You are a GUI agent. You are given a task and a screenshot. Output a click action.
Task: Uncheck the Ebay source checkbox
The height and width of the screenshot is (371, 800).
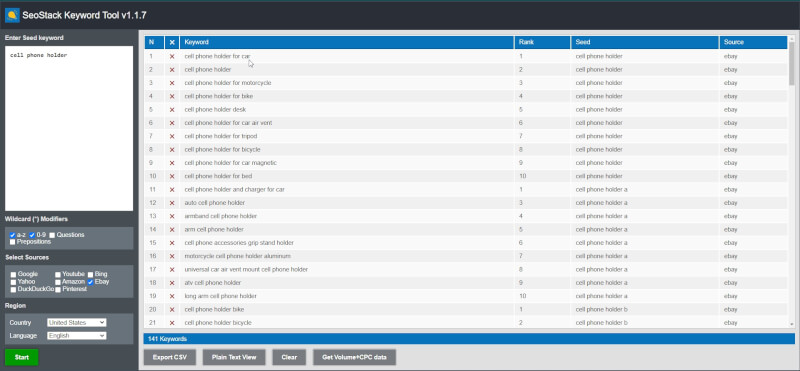tap(90, 282)
